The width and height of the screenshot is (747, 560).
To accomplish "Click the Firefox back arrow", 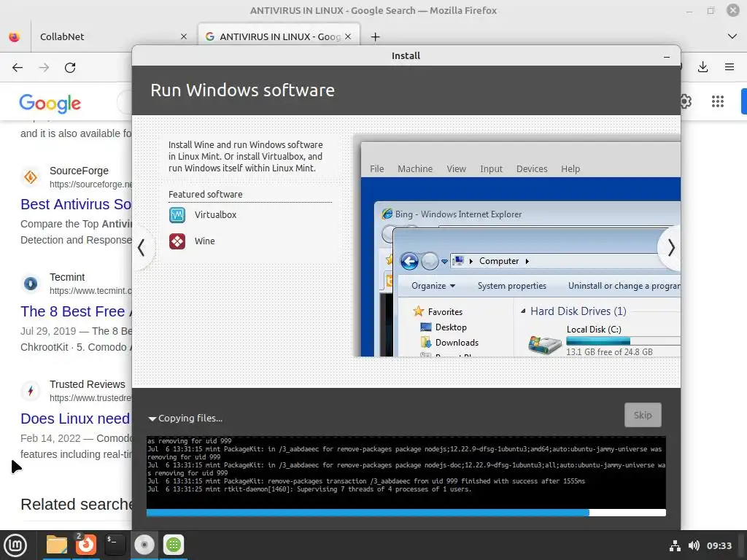I will (x=18, y=68).
